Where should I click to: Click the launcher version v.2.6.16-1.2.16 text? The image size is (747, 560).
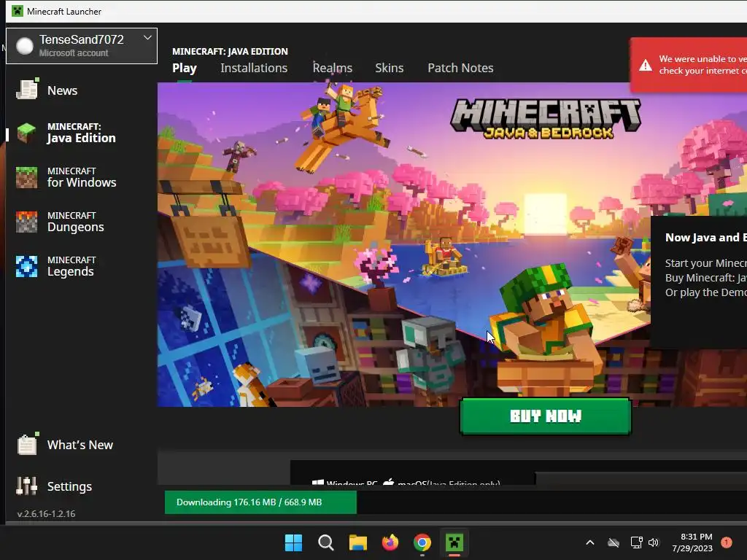(46, 514)
